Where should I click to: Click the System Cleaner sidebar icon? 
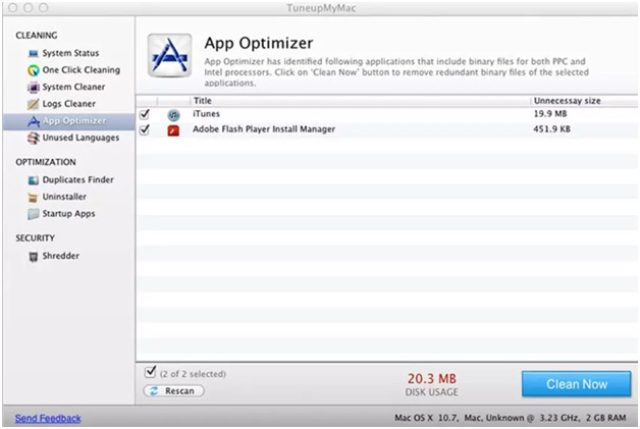33,87
